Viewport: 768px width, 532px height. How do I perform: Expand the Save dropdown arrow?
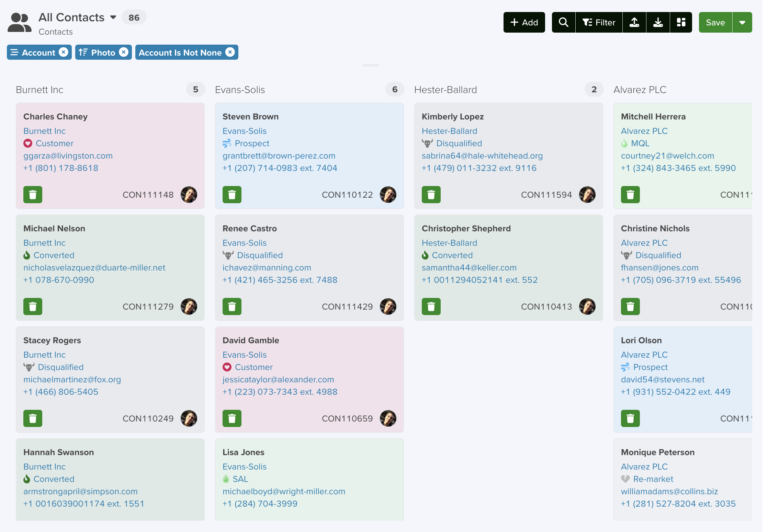742,22
